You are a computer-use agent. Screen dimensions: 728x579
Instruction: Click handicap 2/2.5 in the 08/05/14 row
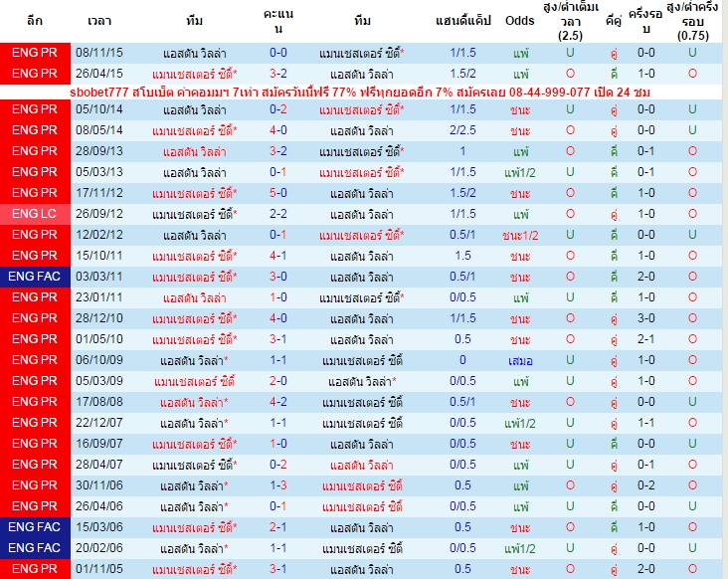(462, 130)
